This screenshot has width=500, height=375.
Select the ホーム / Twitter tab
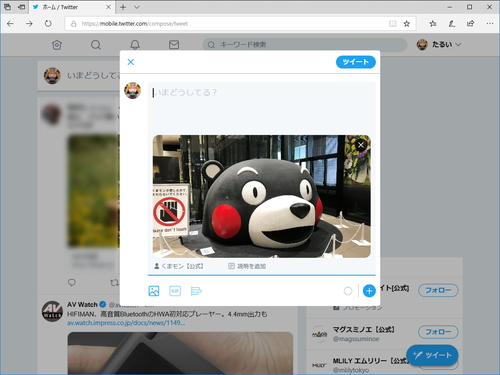point(72,7)
